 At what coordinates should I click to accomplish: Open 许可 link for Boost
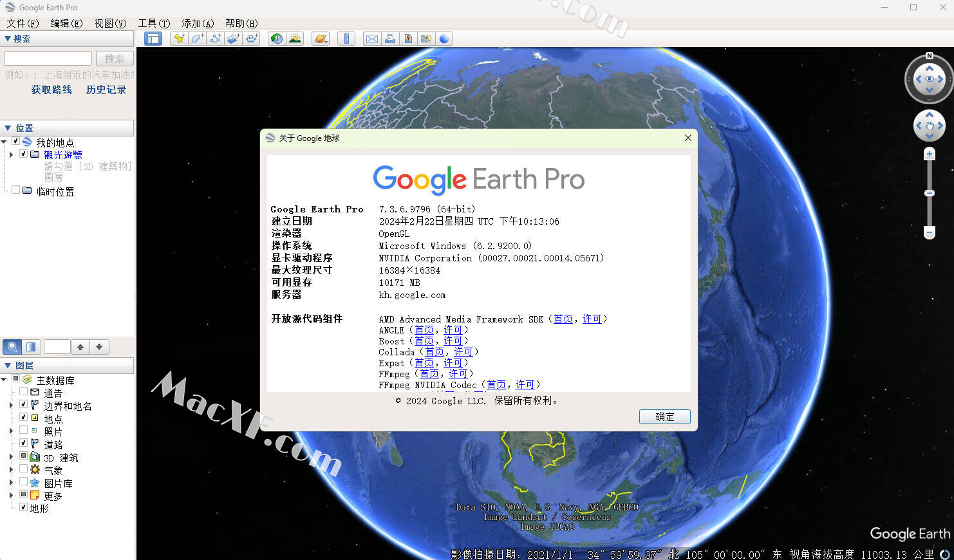(x=453, y=341)
